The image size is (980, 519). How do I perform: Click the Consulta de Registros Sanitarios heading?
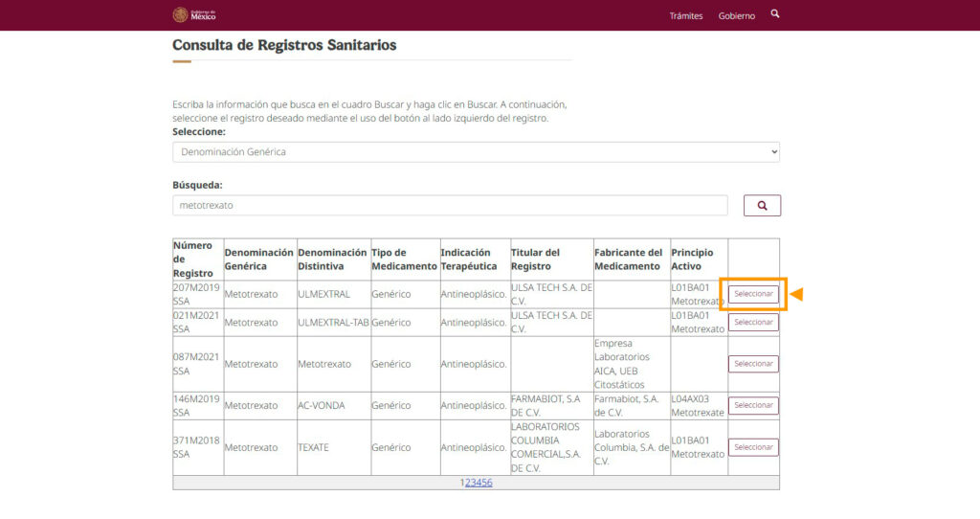284,45
